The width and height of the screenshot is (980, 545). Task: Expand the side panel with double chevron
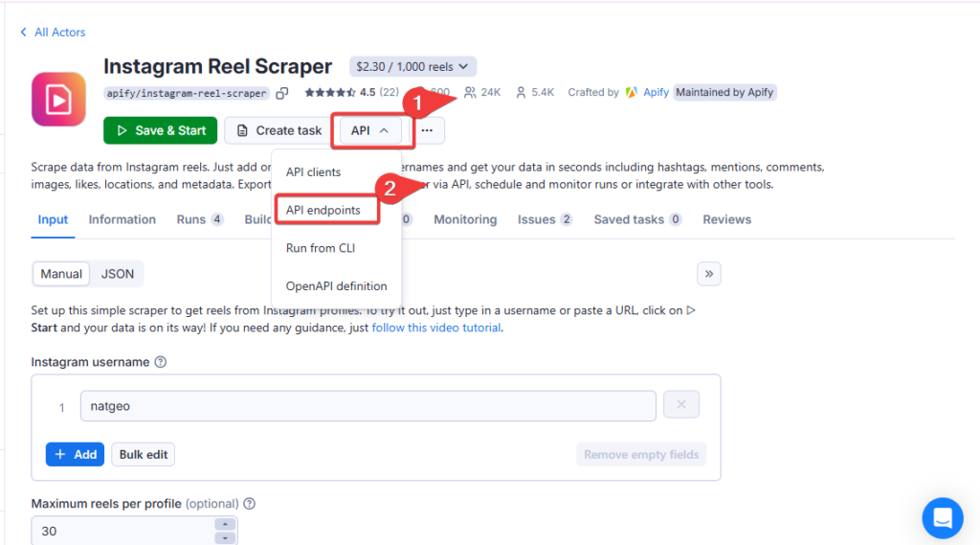point(709,273)
